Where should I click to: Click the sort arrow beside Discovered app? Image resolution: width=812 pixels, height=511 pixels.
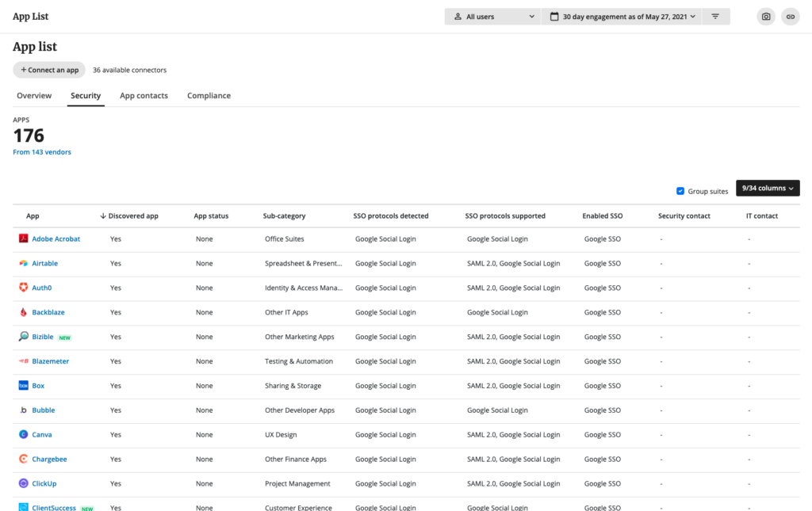[103, 215]
